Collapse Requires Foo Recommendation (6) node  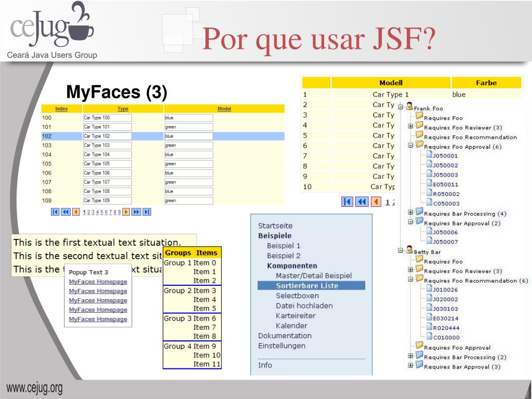coord(410,279)
